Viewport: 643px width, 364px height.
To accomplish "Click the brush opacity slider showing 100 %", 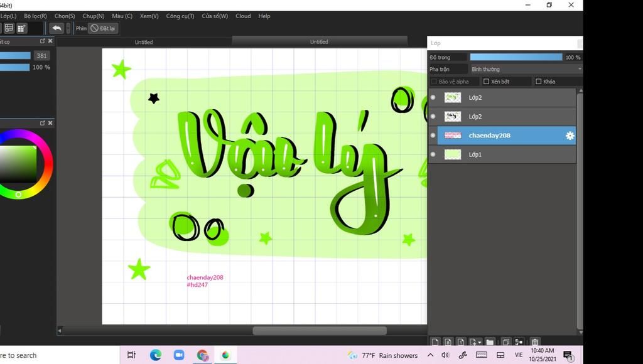I will click(x=15, y=67).
